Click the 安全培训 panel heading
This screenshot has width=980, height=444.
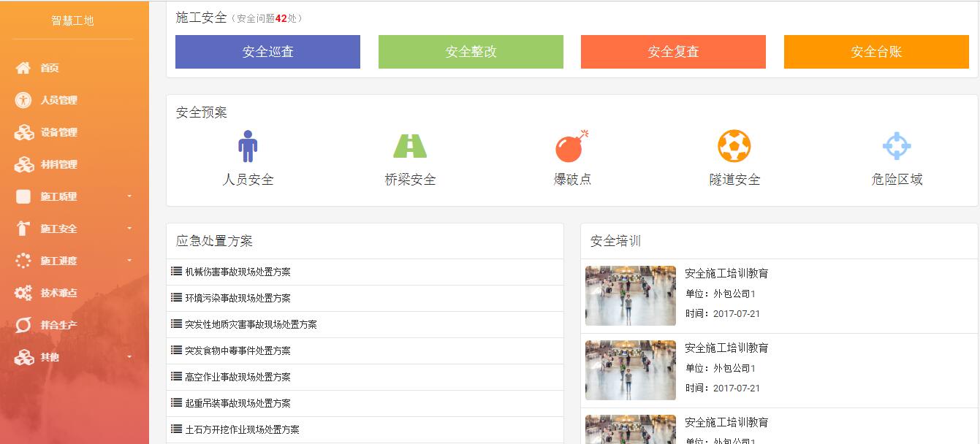pos(615,241)
